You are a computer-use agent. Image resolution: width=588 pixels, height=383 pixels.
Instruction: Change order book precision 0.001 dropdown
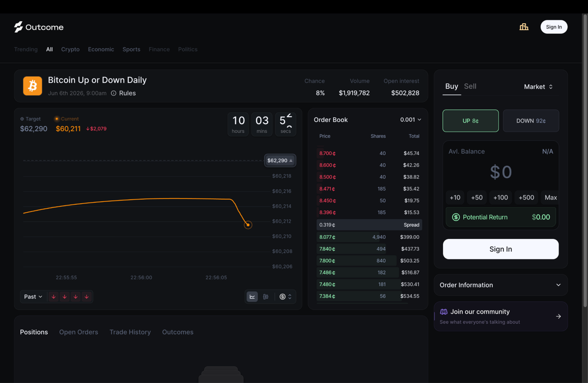[410, 120]
